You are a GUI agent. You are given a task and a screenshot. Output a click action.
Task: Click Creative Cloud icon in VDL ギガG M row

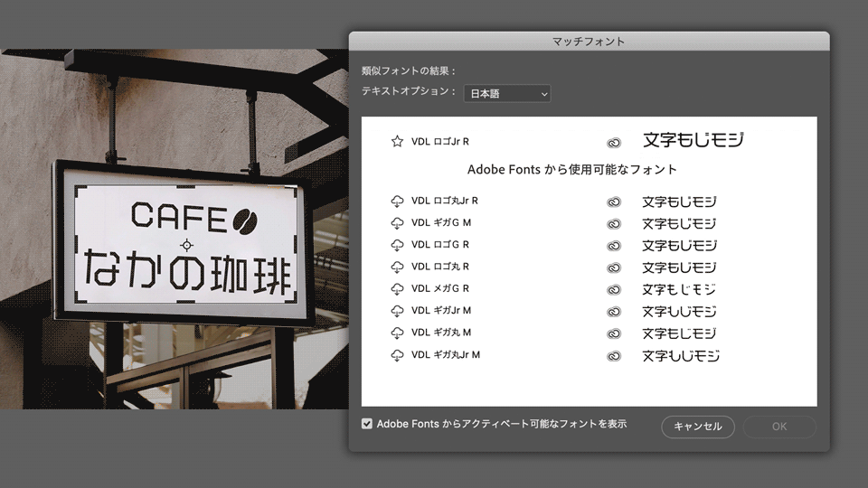[x=613, y=224]
